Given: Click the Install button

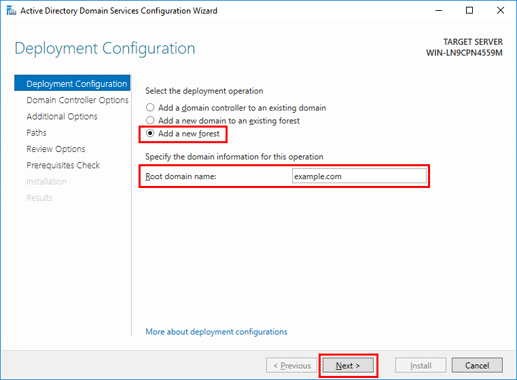Looking at the screenshot, I should 421,366.
